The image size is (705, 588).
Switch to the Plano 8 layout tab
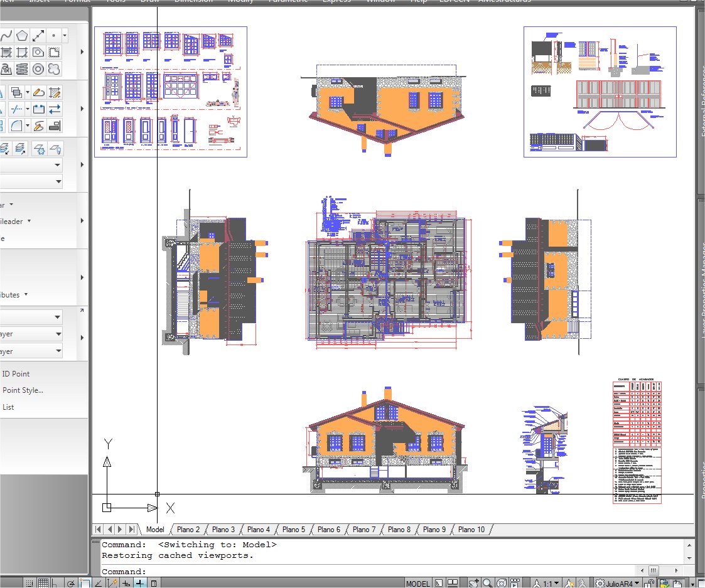399,530
